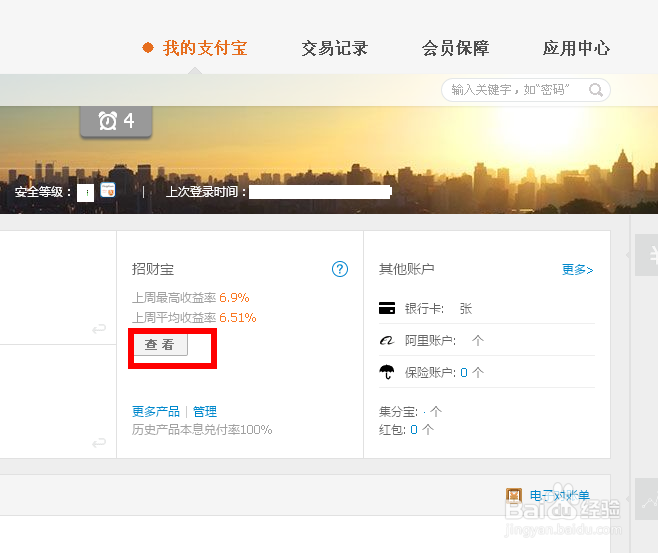The height and width of the screenshot is (553, 658).
Task: Click 历史产品本息兑付率100% text
Action: 202,430
